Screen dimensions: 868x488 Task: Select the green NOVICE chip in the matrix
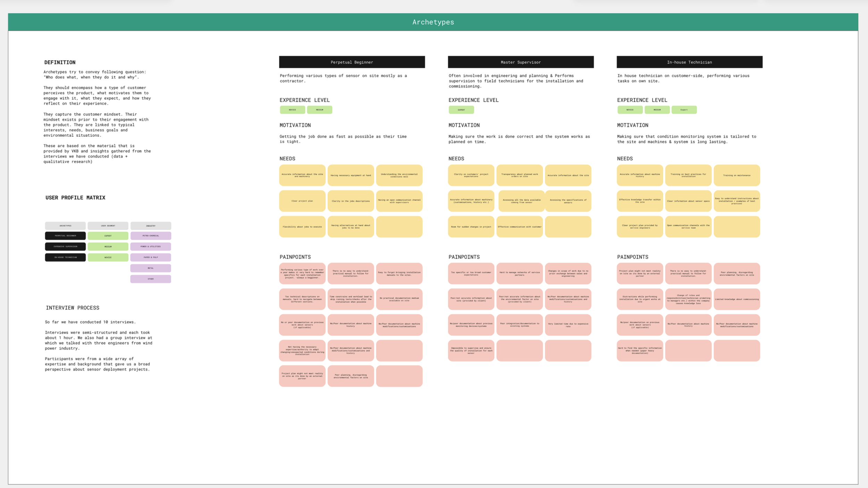tap(108, 257)
